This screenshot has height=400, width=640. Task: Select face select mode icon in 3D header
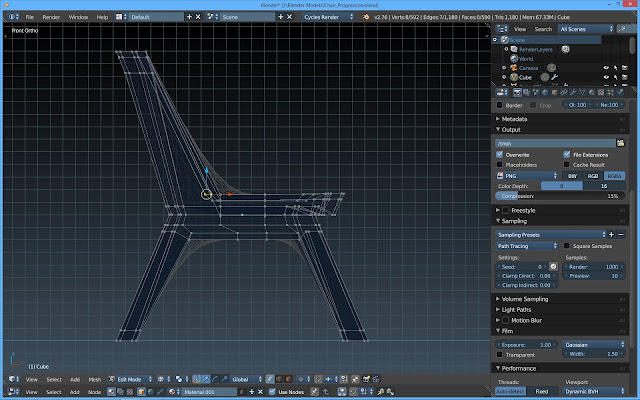tap(288, 379)
